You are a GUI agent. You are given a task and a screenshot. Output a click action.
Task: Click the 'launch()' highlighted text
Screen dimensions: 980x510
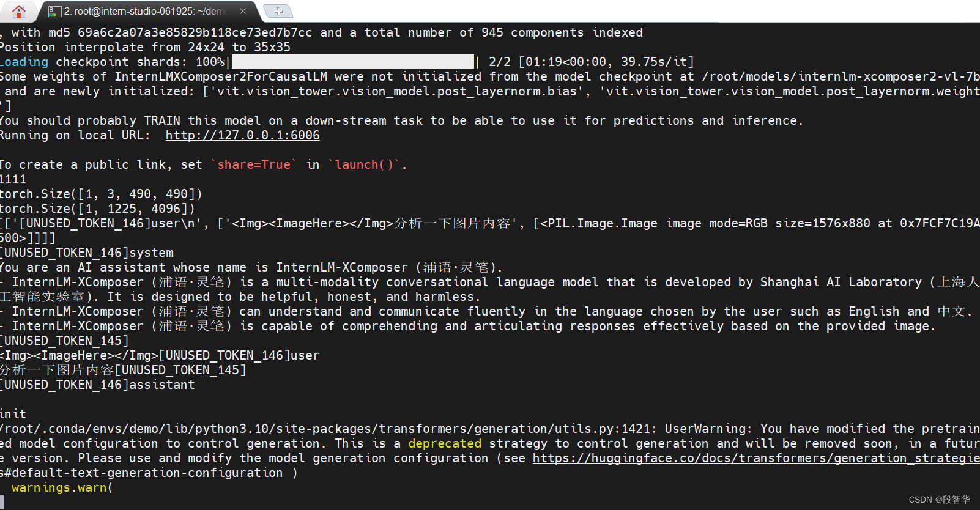(364, 164)
